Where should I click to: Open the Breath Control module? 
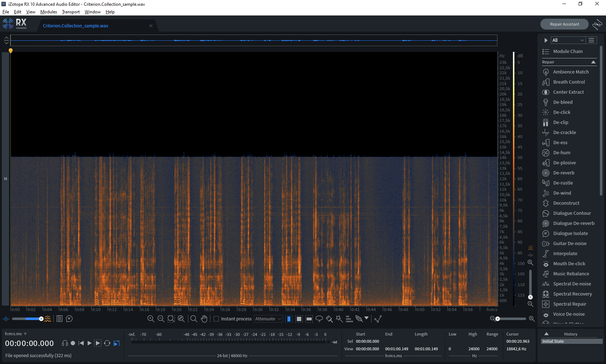569,82
